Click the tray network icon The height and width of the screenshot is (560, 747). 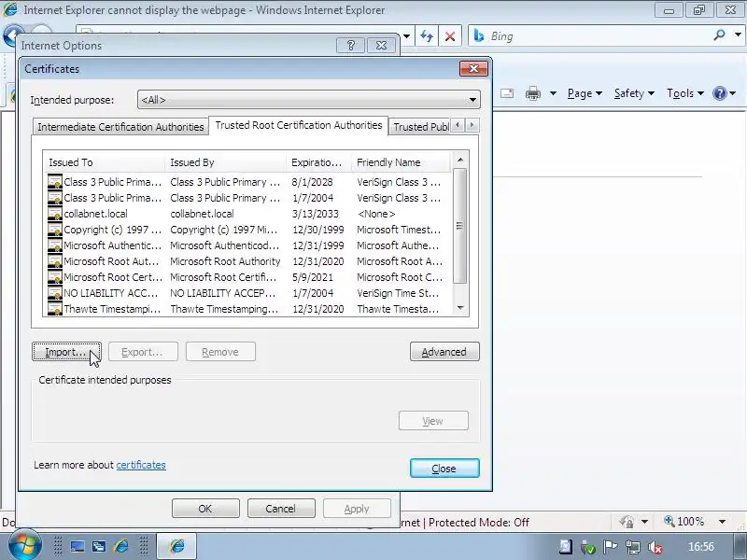(x=633, y=547)
